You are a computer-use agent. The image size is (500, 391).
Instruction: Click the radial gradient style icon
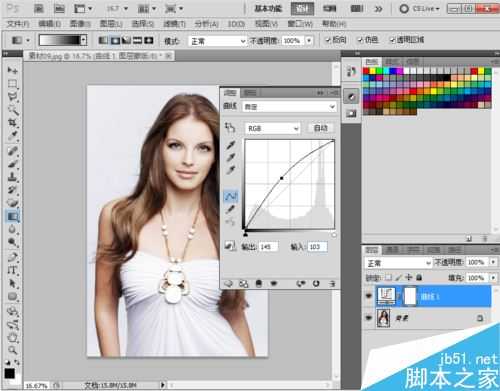click(115, 41)
